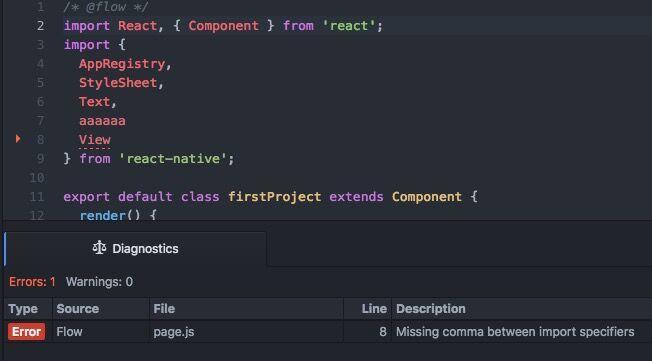Filter by Warnings: 0 count
Screen dimensions: 652x361
pyautogui.click(x=99, y=282)
